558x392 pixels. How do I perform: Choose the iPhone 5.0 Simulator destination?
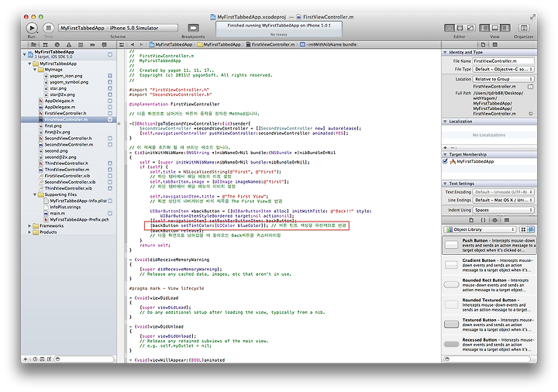click(134, 28)
